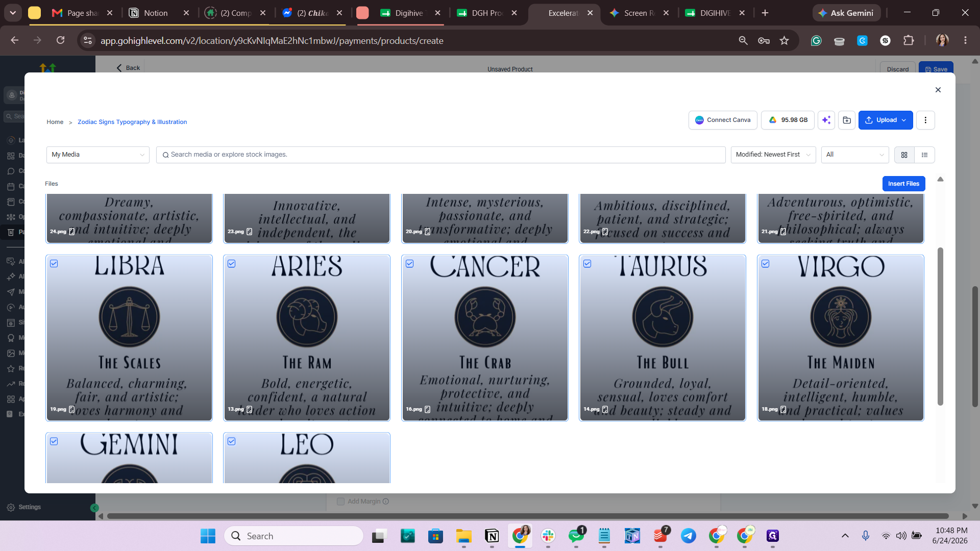This screenshot has width=980, height=551.
Task: Switch to grid view layout
Action: [904, 155]
